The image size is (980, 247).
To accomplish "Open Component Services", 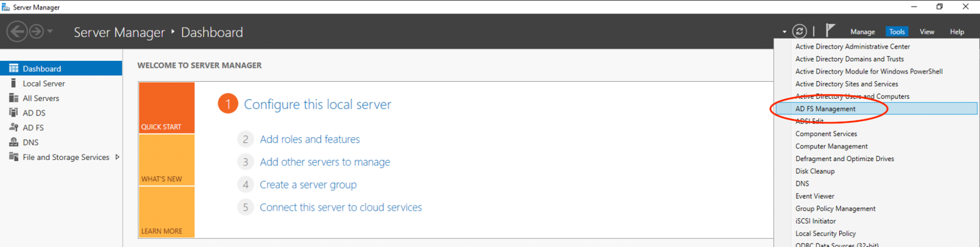I will (826, 134).
